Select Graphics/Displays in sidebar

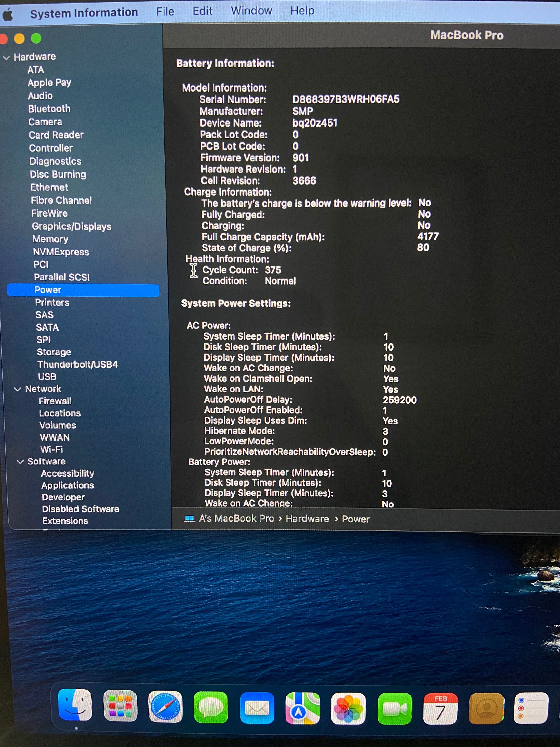coord(71,227)
